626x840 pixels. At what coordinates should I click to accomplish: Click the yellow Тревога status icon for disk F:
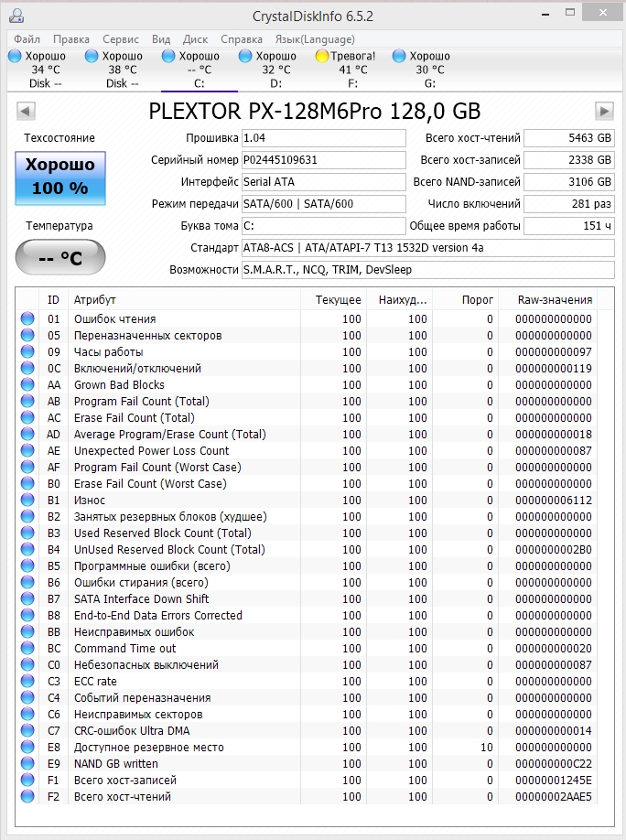[322, 56]
